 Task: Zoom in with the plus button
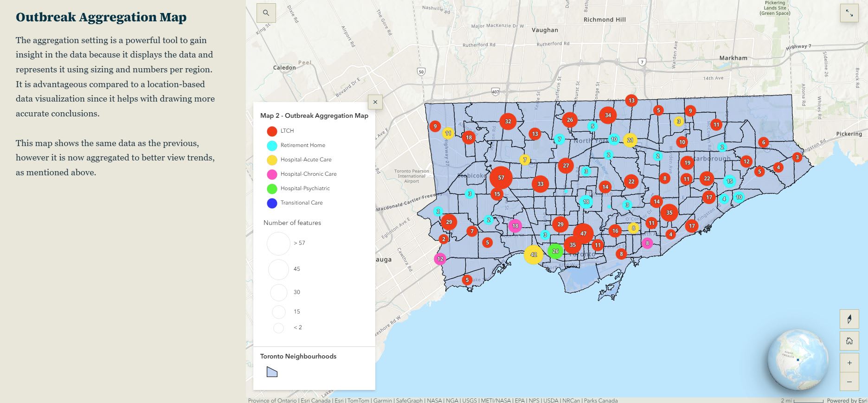pyautogui.click(x=849, y=363)
